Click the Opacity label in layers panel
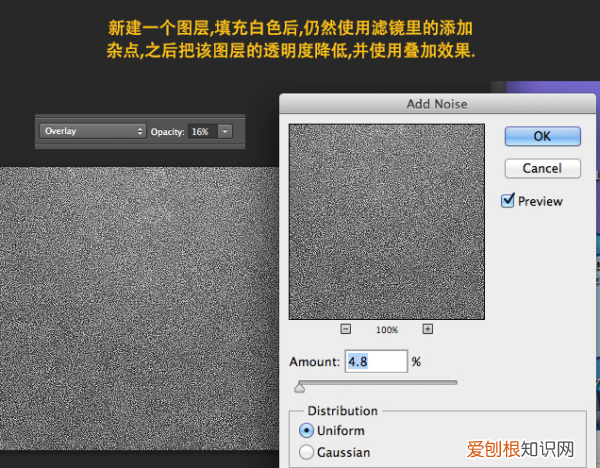 click(x=167, y=132)
